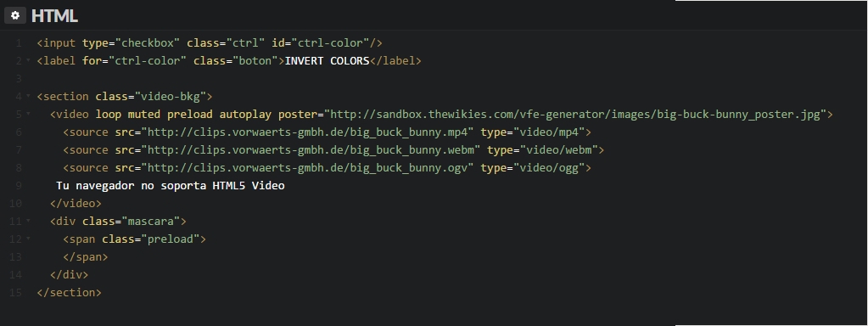Collapse the section fold arrow on line 4
The width and height of the screenshot is (868, 326).
(x=28, y=96)
